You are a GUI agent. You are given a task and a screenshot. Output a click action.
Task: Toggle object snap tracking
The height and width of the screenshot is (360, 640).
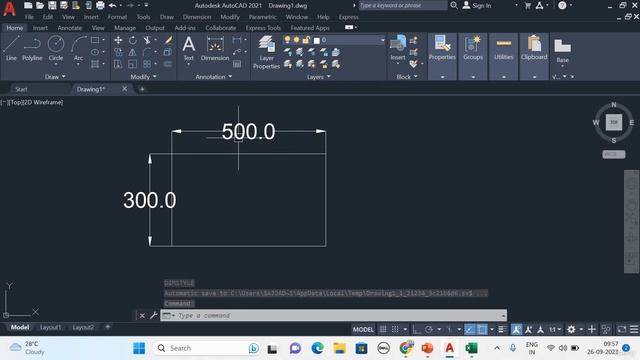470,329
